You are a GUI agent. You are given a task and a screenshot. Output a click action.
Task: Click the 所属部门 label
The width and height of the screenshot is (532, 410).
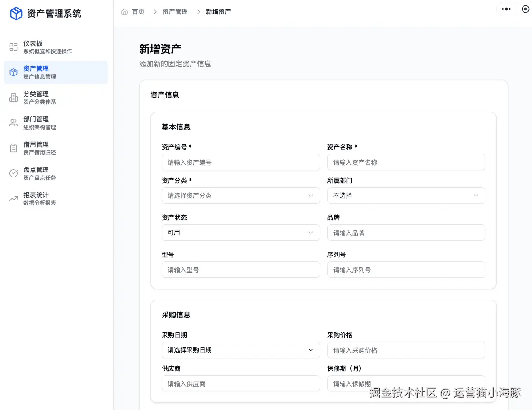click(340, 181)
